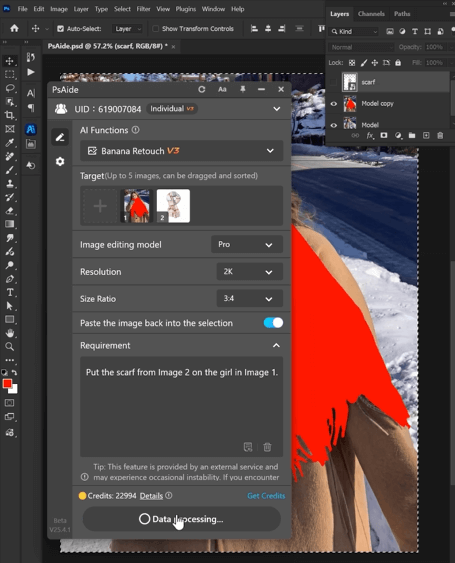
Task: Open PsAide edit pencil tab
Action: [x=60, y=137]
